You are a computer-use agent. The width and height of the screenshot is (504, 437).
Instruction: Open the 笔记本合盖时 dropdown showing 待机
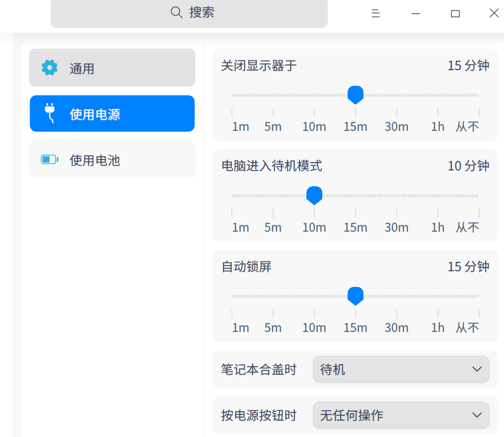pos(401,369)
